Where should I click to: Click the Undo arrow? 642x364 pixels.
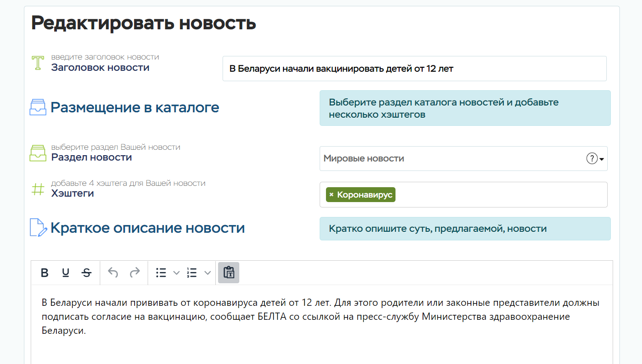coord(113,273)
